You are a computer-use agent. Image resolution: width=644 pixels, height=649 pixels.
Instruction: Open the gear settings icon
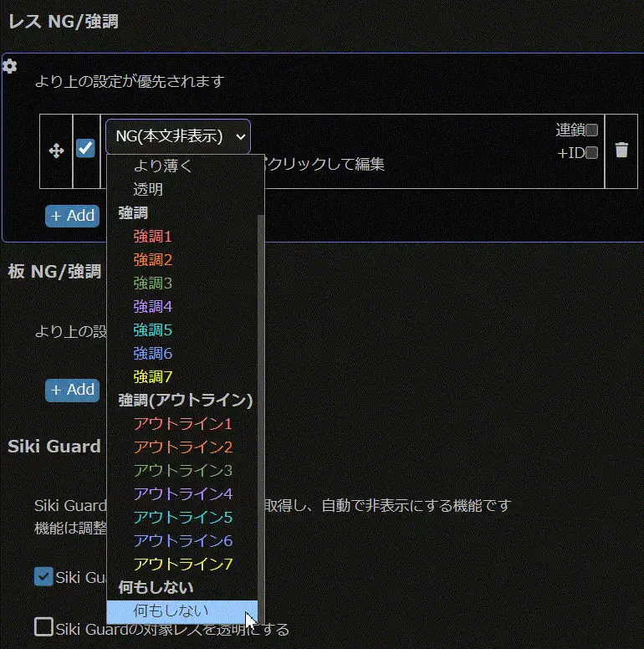[9, 66]
